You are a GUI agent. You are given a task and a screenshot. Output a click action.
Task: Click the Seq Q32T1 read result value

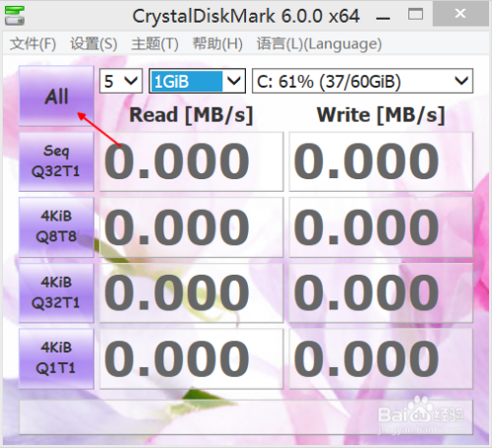192,161
